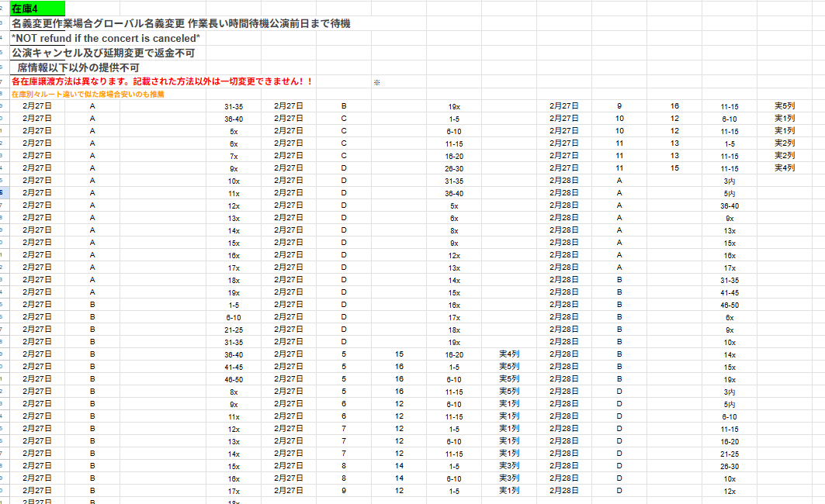Click 1-5 in the 2月27日 C row
The height and width of the screenshot is (504, 825).
[x=454, y=119]
